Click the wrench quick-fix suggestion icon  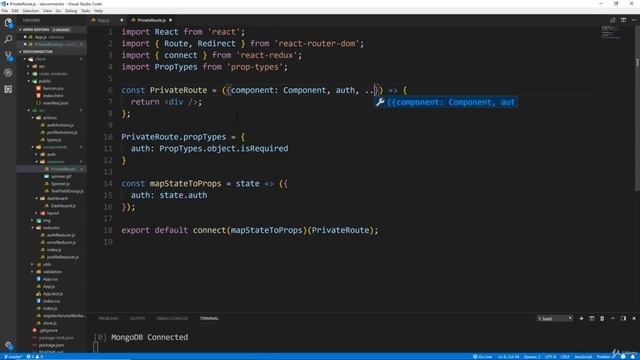(380, 102)
